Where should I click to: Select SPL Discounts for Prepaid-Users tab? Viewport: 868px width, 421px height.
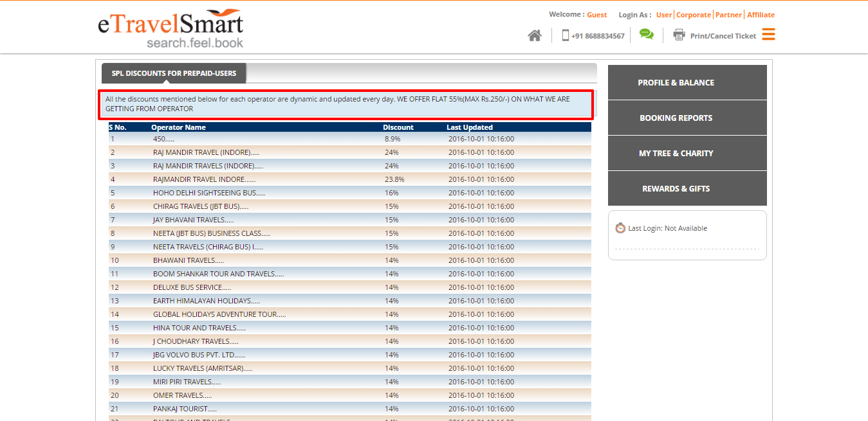point(174,73)
